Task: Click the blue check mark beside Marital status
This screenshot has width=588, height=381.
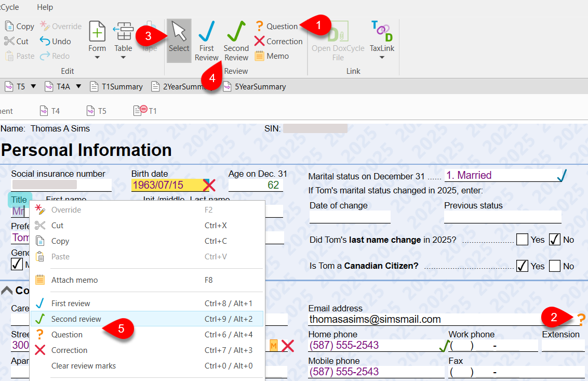Action: coord(562,175)
